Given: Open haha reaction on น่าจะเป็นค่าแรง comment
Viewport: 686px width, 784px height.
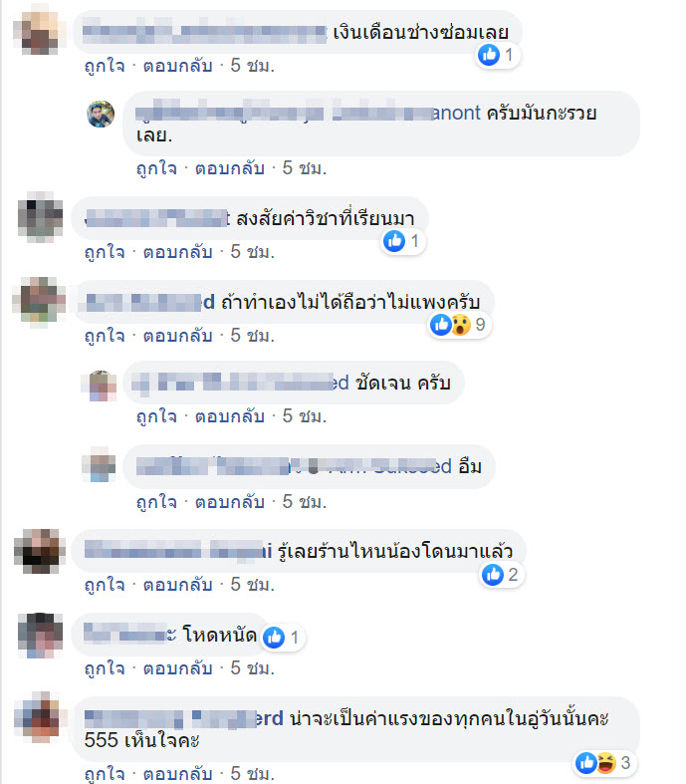Looking at the screenshot, I should (x=606, y=763).
